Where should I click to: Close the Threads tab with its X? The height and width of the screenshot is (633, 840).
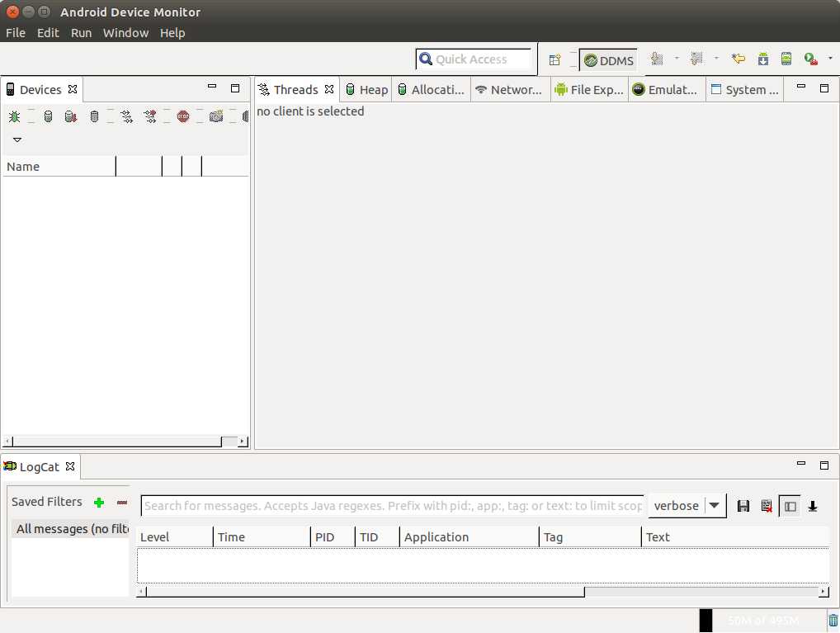click(329, 89)
